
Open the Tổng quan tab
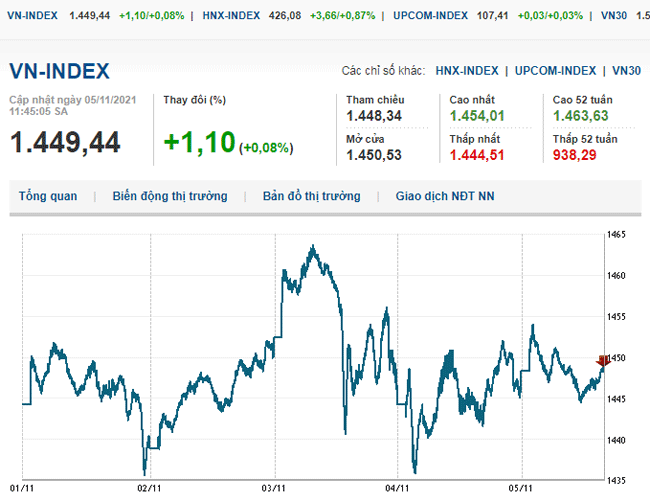coord(47,196)
